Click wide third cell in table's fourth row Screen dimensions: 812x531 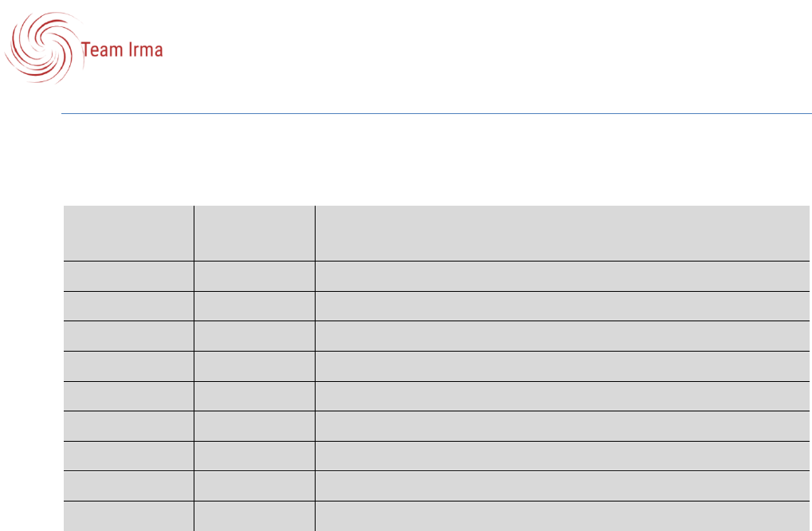(x=562, y=336)
